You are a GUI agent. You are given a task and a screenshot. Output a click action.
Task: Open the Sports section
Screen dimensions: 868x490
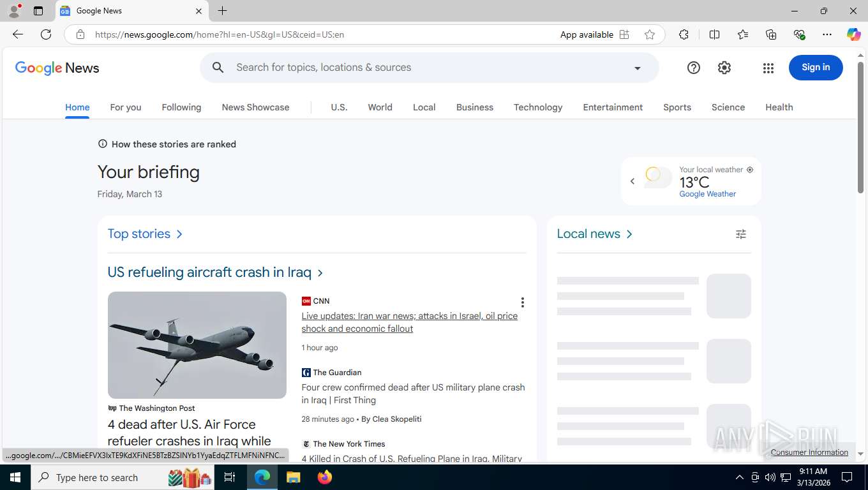pyautogui.click(x=677, y=107)
